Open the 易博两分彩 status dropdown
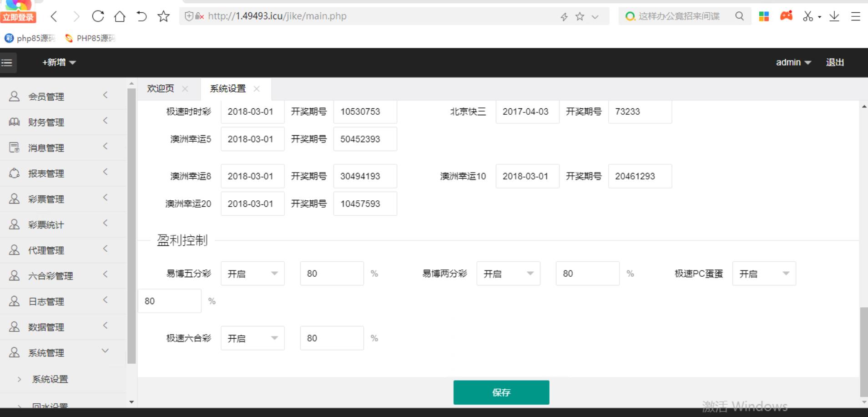The height and width of the screenshot is (417, 868). coord(508,274)
